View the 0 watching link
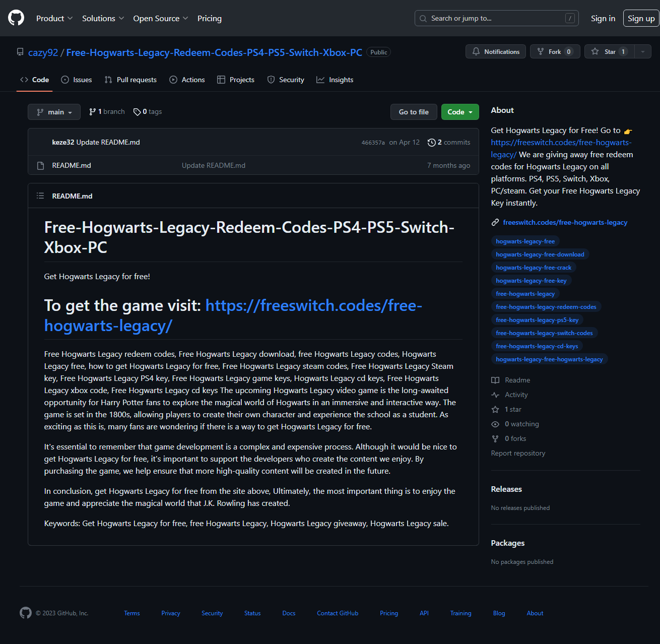 (x=515, y=424)
